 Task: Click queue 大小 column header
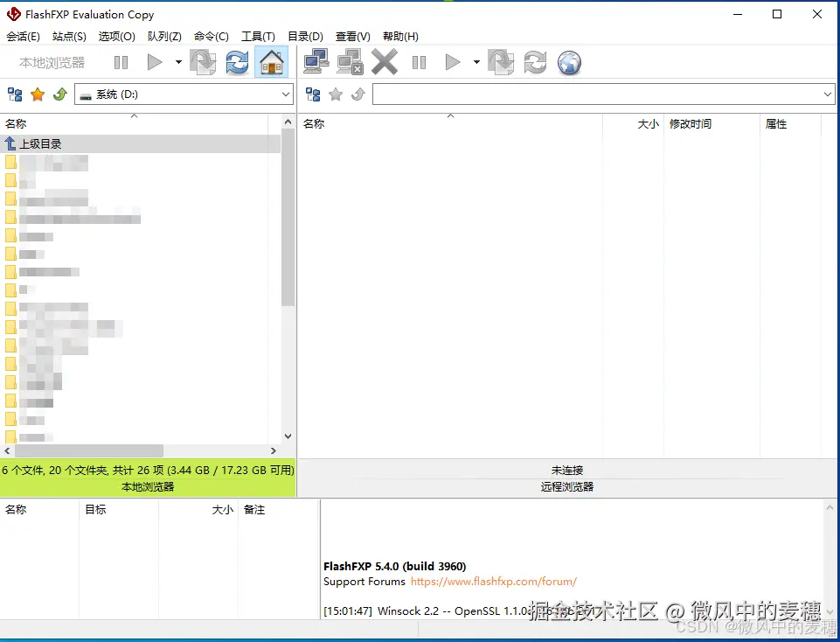198,510
